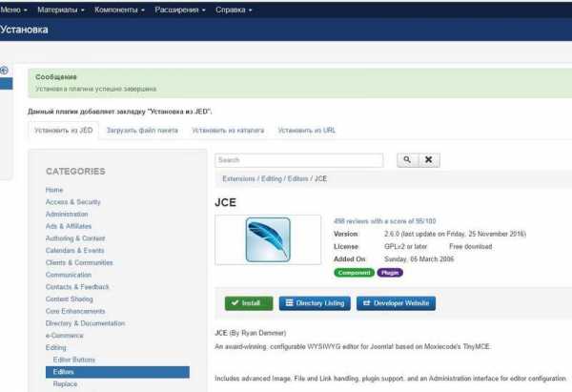The width and height of the screenshot is (572, 392).
Task: Click the green Component tag
Action: coord(354,273)
